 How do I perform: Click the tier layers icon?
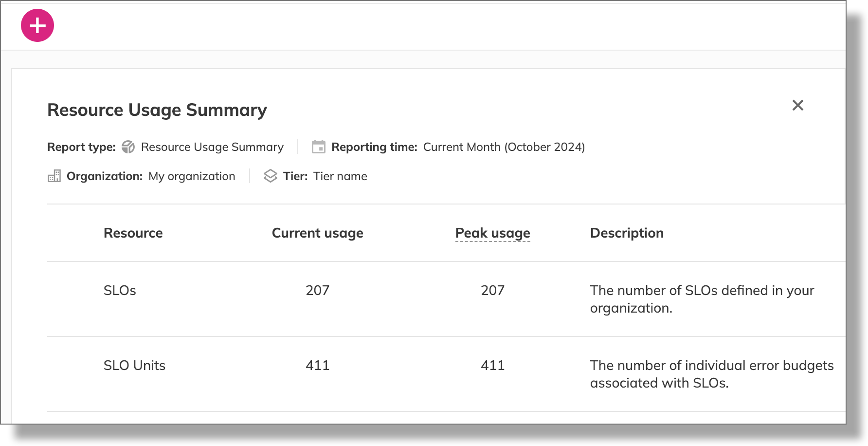[x=270, y=176]
